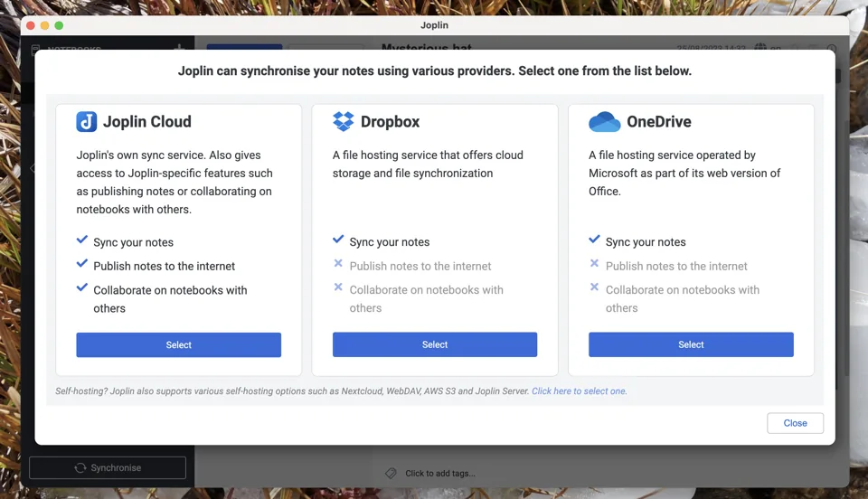
Task: Click the Synchronise button in sidebar
Action: click(108, 467)
